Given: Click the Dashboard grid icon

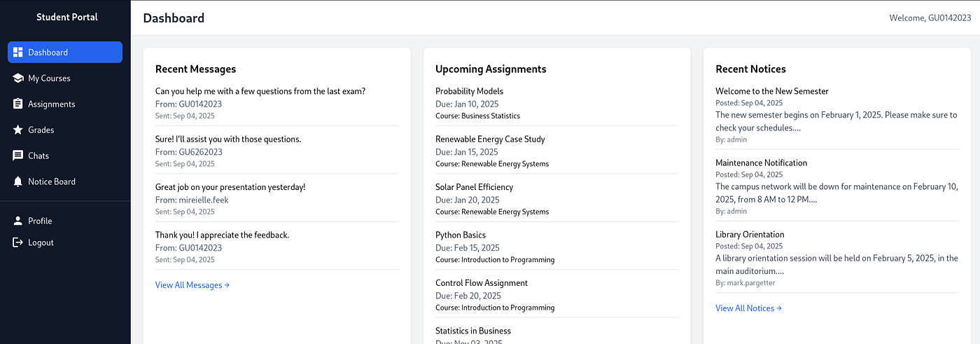Looking at the screenshot, I should click(18, 53).
